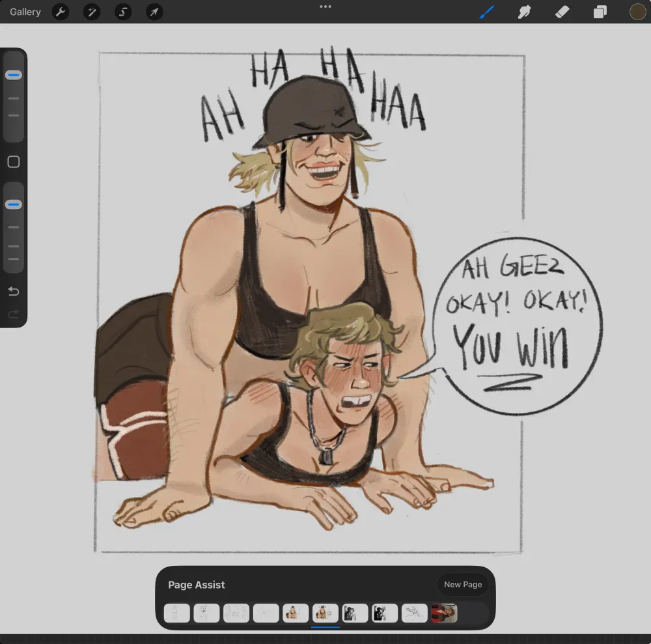651x644 pixels.
Task: Return to the Gallery
Action: pos(25,12)
